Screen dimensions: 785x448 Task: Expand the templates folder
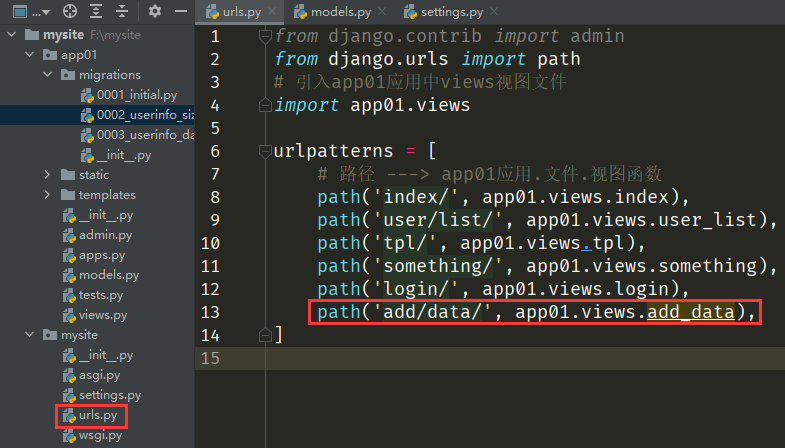pyautogui.click(x=48, y=195)
